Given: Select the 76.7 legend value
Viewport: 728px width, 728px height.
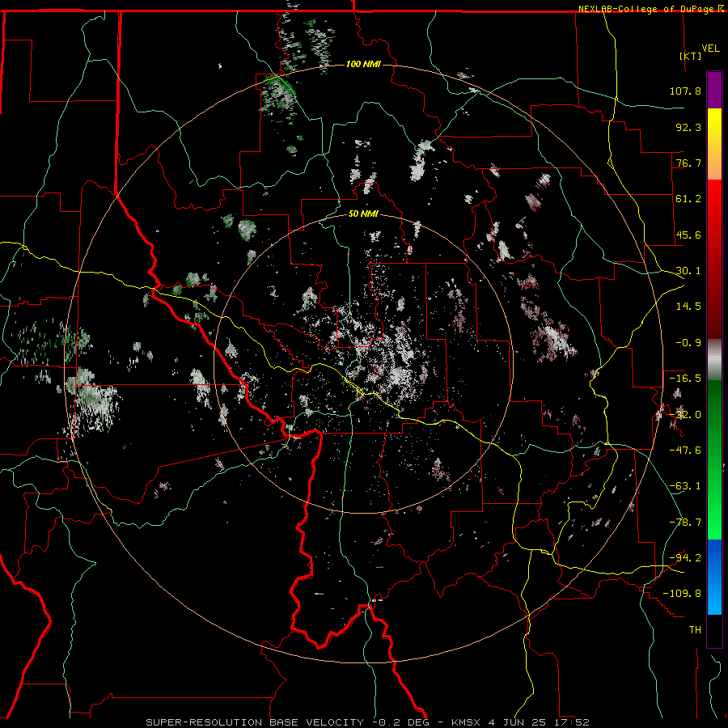Looking at the screenshot, I should pyautogui.click(x=688, y=163).
